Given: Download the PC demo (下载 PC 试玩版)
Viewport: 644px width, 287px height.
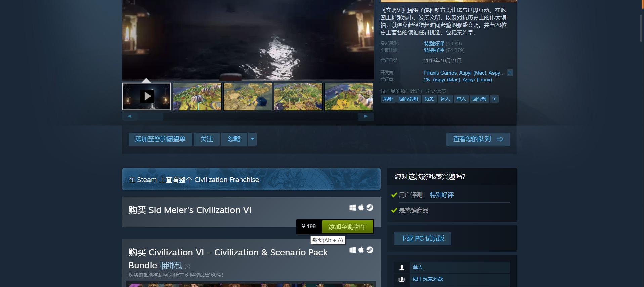Looking at the screenshot, I should [x=423, y=238].
